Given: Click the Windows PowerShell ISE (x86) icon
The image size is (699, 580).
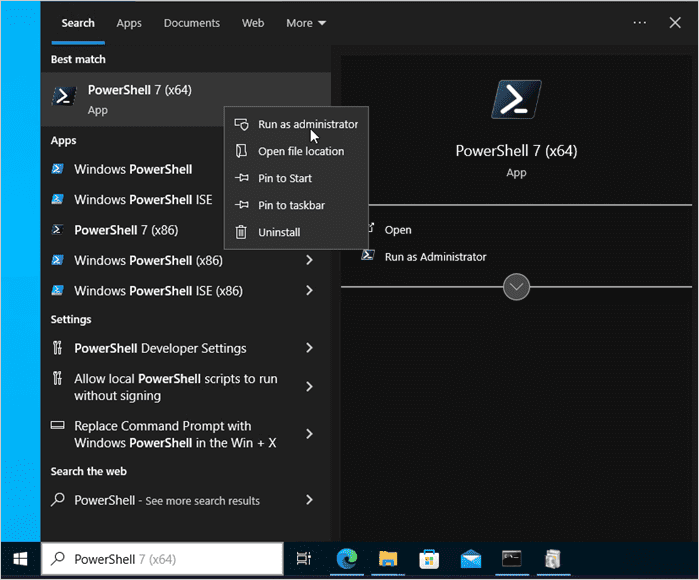Looking at the screenshot, I should pyautogui.click(x=58, y=290).
